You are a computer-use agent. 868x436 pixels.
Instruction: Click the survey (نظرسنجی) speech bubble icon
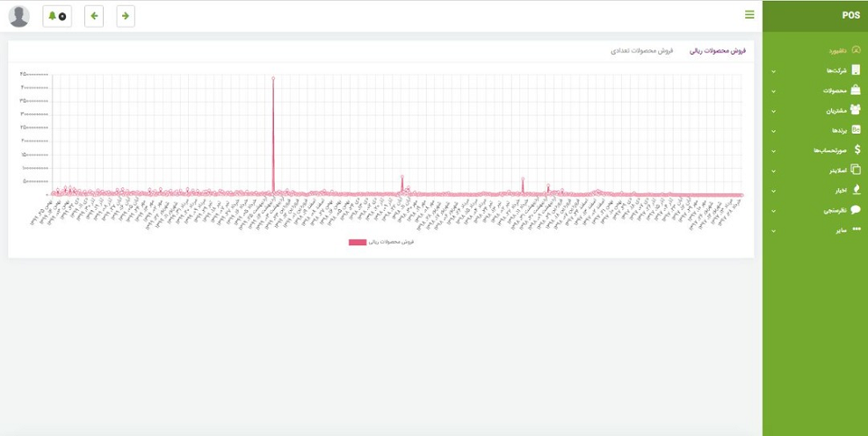[856, 209]
